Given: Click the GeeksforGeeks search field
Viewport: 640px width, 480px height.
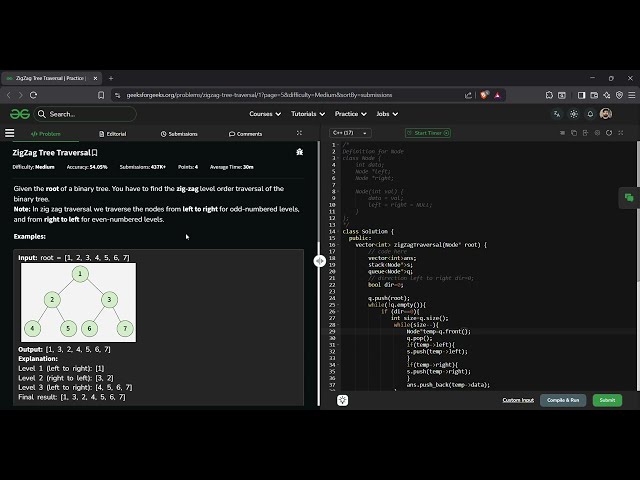Looking at the screenshot, I should coord(85,114).
